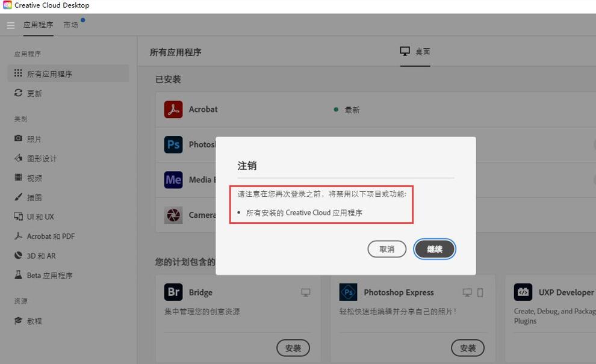Click the Acrobat app icon
The width and height of the screenshot is (596, 364).
point(173,110)
